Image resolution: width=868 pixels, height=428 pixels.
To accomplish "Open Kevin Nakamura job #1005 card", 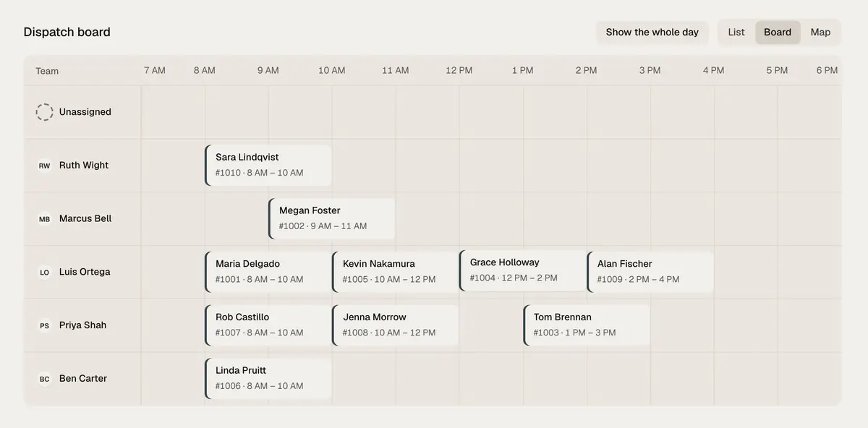I will pos(396,272).
